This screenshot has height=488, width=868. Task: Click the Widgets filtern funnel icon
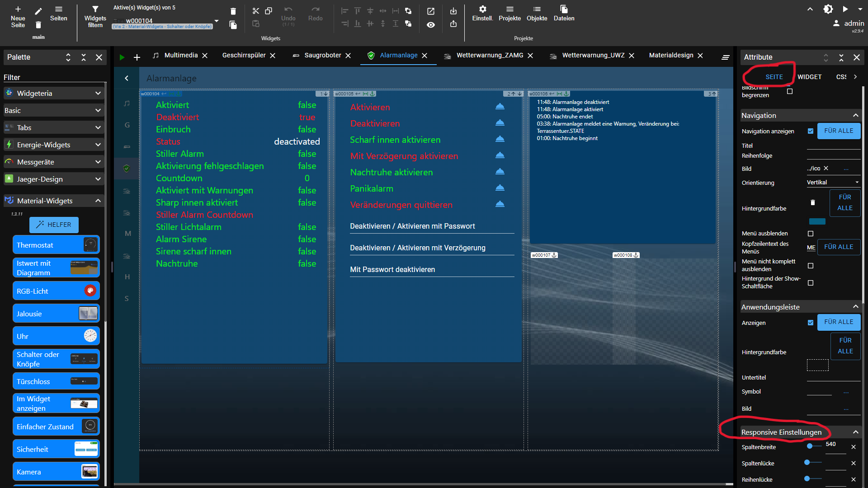[95, 9]
